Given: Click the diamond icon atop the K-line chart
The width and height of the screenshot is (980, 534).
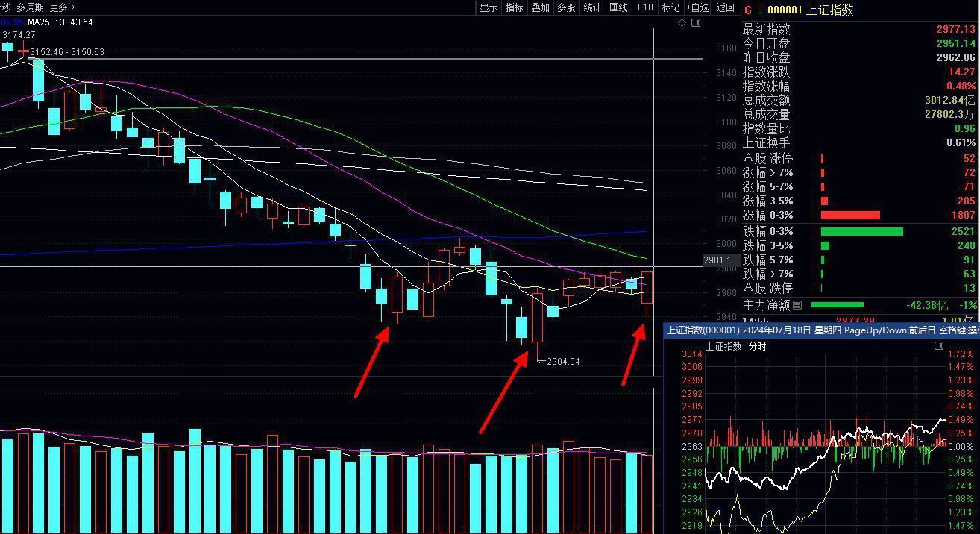Looking at the screenshot, I should (x=682, y=23).
